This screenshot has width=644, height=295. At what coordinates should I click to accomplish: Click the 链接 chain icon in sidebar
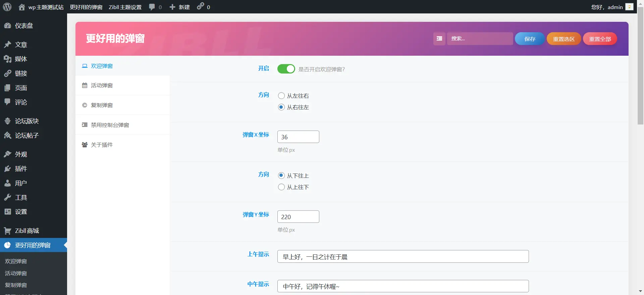click(7, 73)
